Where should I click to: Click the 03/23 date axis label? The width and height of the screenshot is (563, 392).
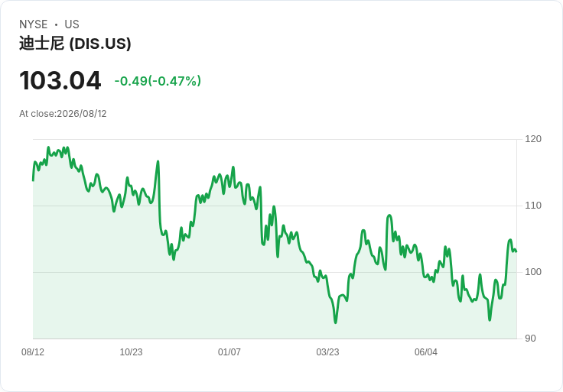[x=327, y=352]
